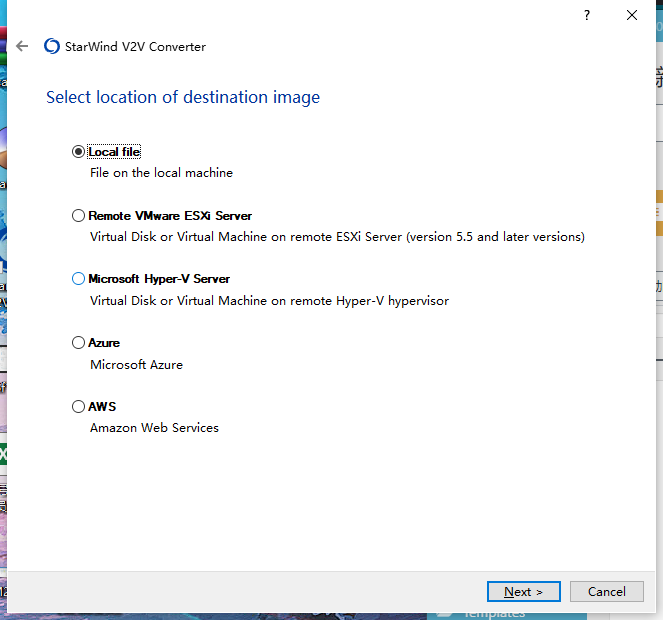Image resolution: width=663 pixels, height=620 pixels.
Task: Open help with the question mark
Action: [x=587, y=16]
